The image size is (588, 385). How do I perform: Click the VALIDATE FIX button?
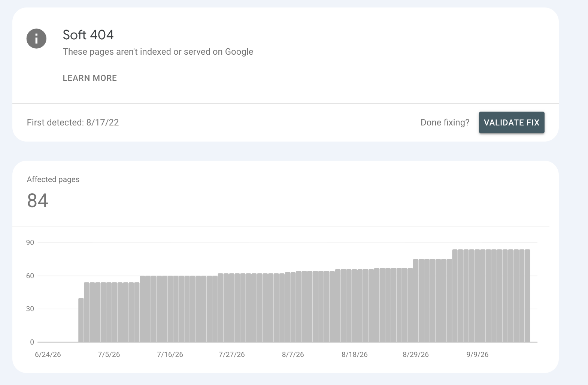(512, 122)
